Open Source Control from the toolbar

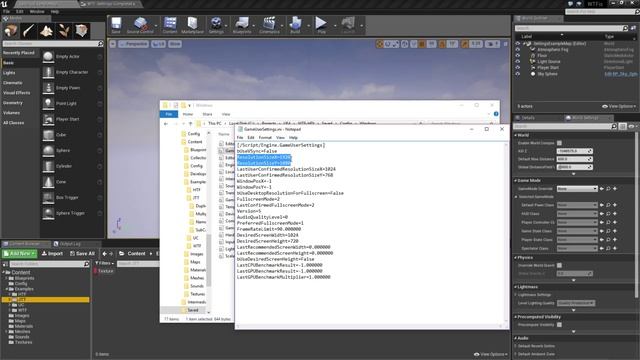click(140, 25)
